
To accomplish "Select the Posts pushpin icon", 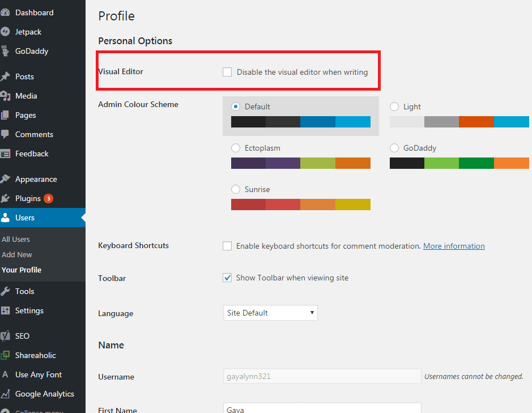I will 5,76.
